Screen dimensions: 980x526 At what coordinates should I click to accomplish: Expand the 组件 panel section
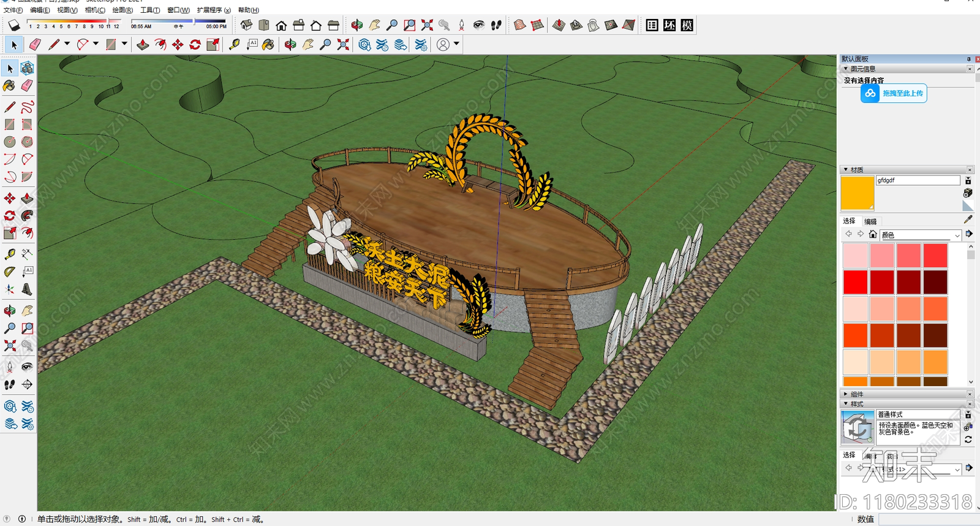tap(846, 394)
